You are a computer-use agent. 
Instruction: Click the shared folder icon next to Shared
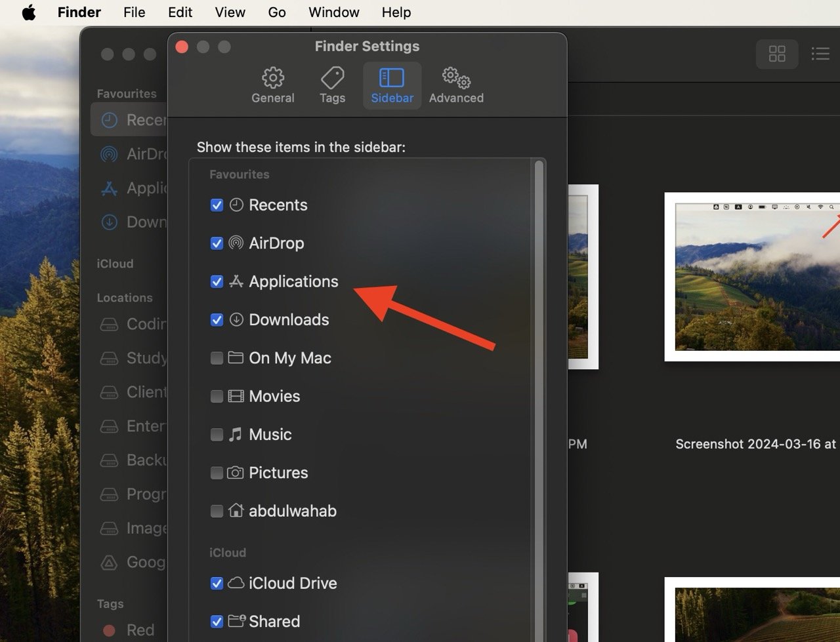pos(236,620)
